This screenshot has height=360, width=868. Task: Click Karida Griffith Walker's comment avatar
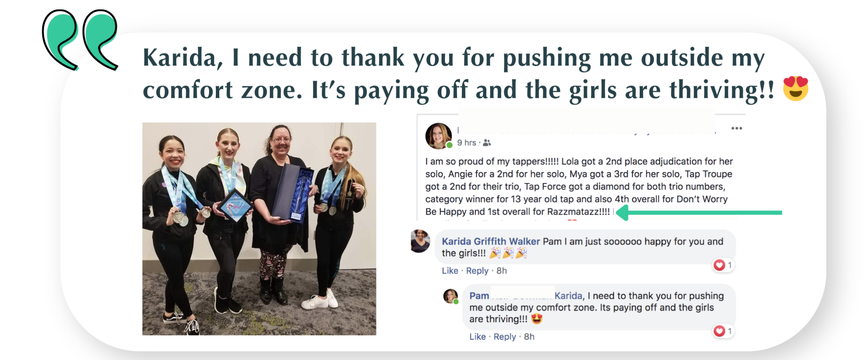pyautogui.click(x=420, y=241)
